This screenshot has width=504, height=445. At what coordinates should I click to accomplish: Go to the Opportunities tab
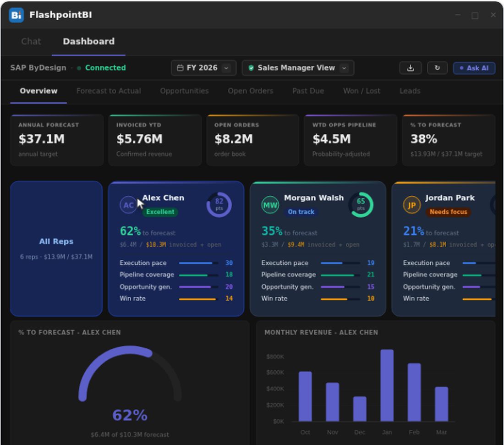tap(185, 91)
